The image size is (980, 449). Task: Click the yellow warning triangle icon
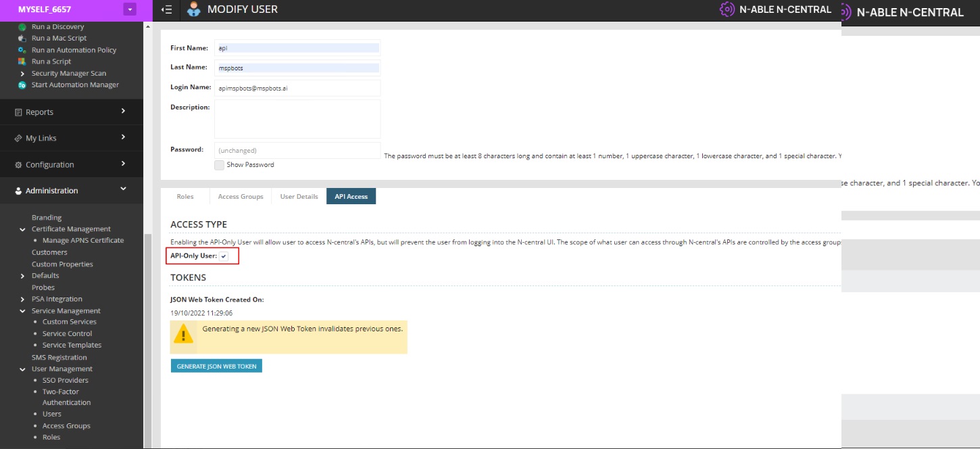pos(183,334)
